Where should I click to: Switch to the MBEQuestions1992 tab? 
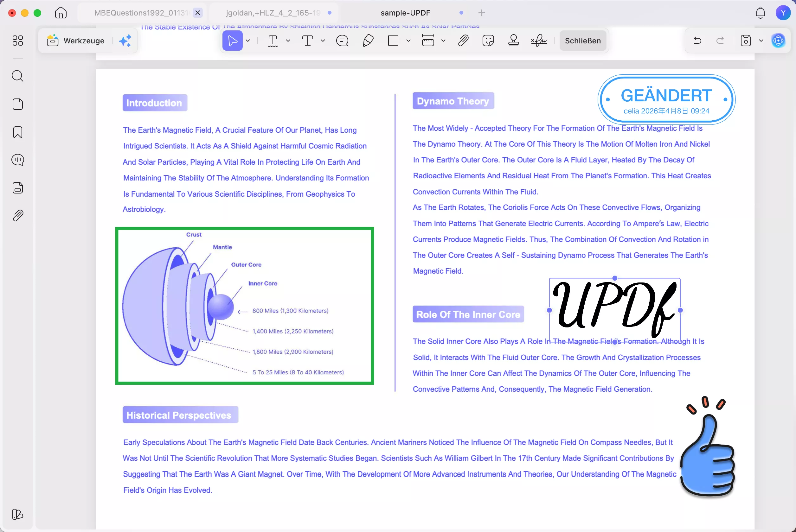(140, 13)
